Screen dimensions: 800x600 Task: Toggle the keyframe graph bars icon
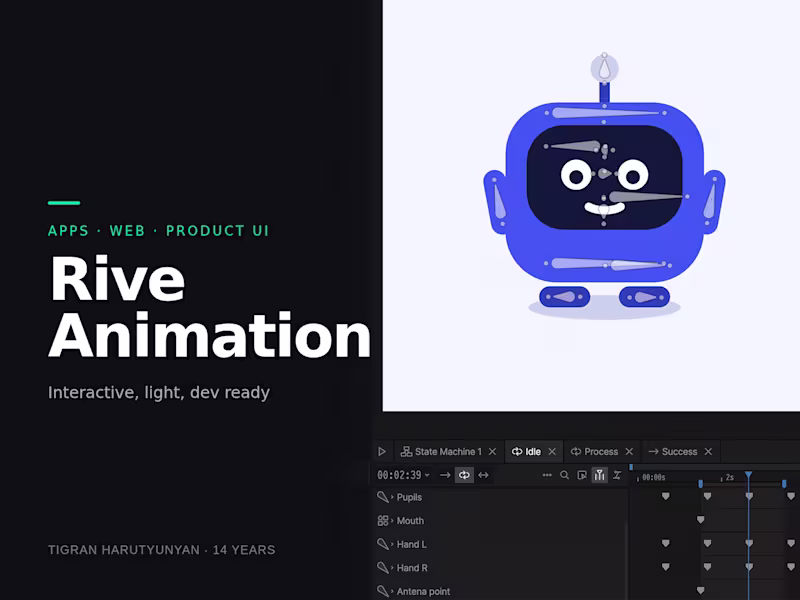coord(599,475)
